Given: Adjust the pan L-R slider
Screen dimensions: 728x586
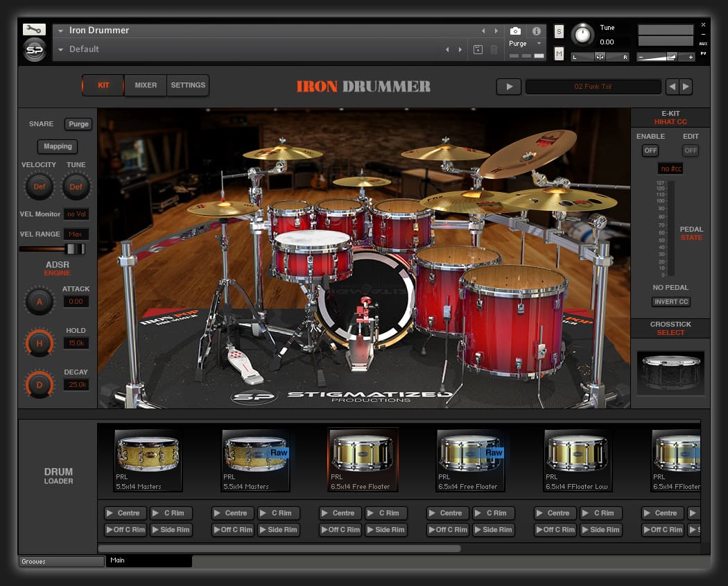Looking at the screenshot, I should [600, 57].
